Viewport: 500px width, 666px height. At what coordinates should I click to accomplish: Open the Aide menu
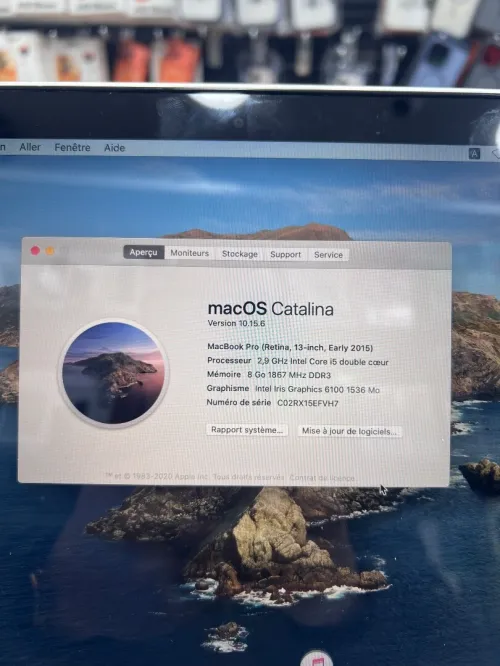[x=114, y=148]
